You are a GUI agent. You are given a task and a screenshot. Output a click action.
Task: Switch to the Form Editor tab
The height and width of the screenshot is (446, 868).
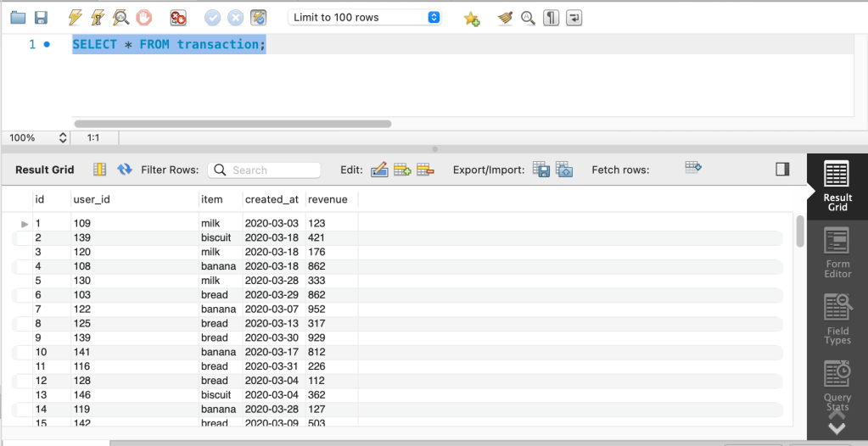pos(837,254)
